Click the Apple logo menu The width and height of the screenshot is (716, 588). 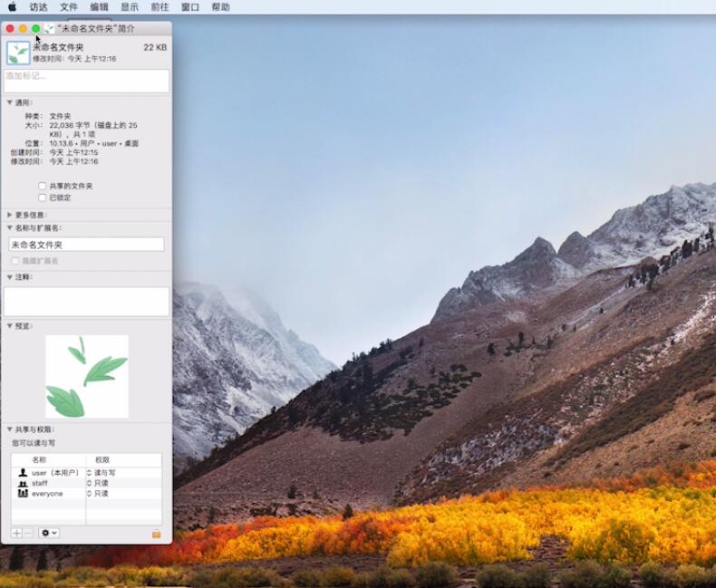tap(13, 7)
